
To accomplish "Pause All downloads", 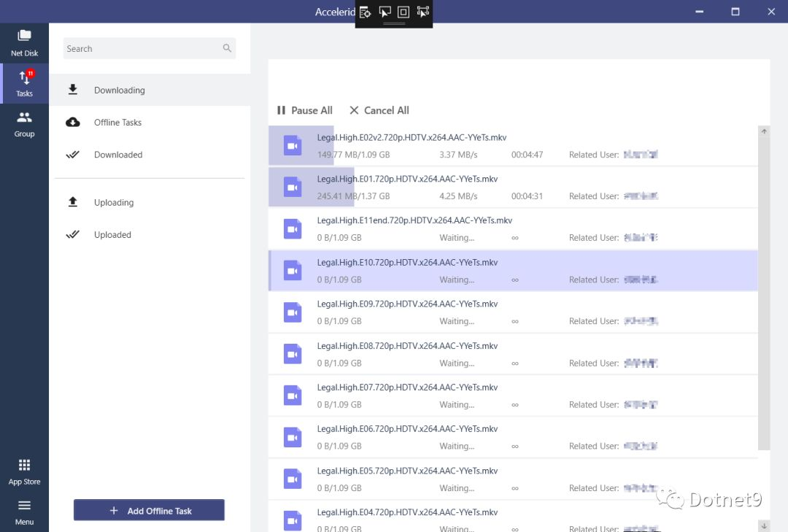I will coord(304,110).
